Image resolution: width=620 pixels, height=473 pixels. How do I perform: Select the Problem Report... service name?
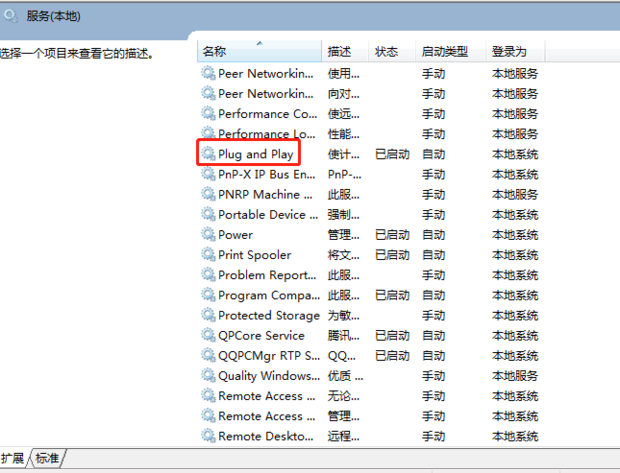pos(267,275)
